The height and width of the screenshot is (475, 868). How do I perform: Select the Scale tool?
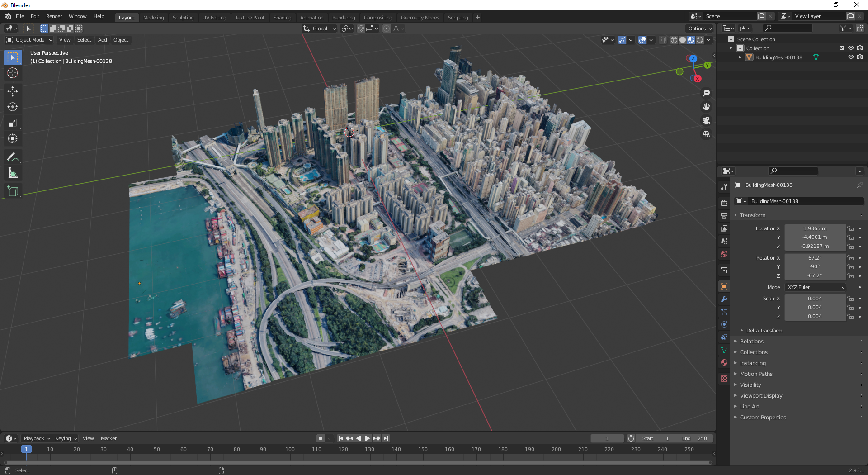[x=13, y=123]
